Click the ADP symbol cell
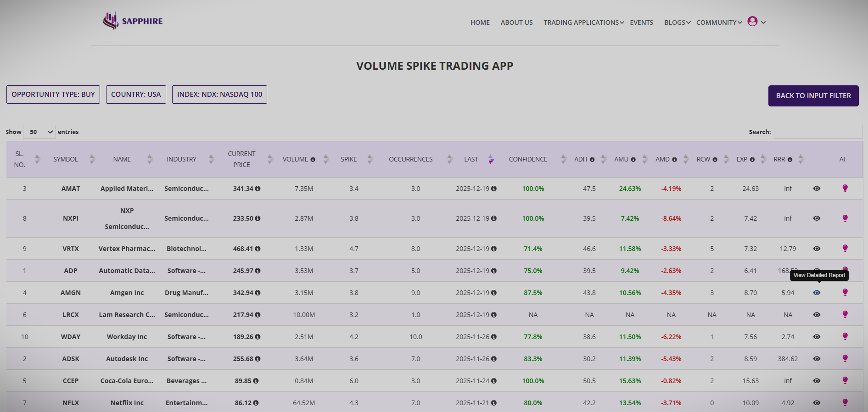868x412 pixels. (71, 271)
